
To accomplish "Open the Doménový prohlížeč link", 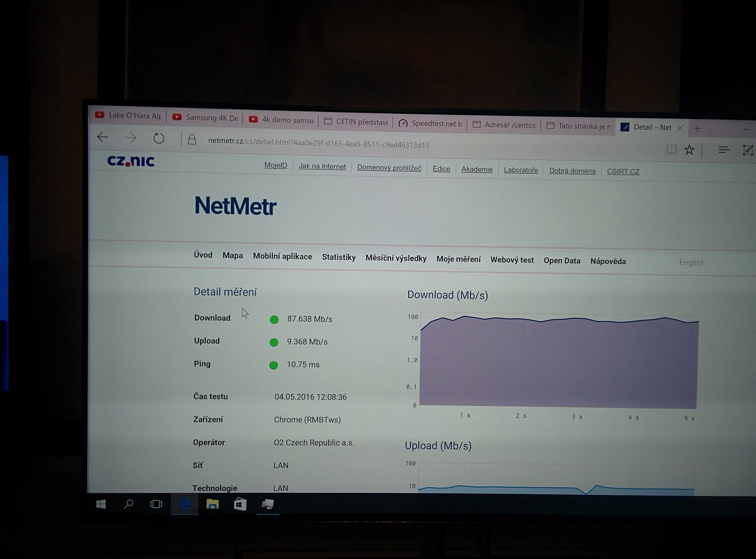I will point(389,168).
